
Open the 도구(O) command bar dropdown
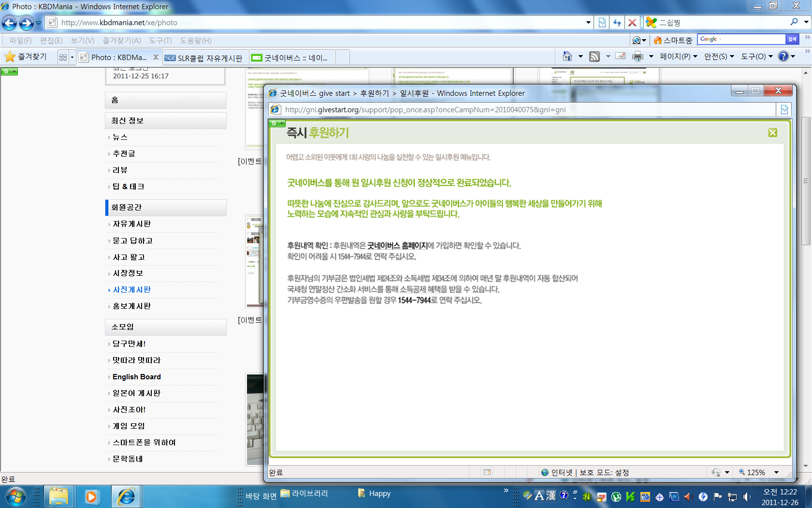757,57
